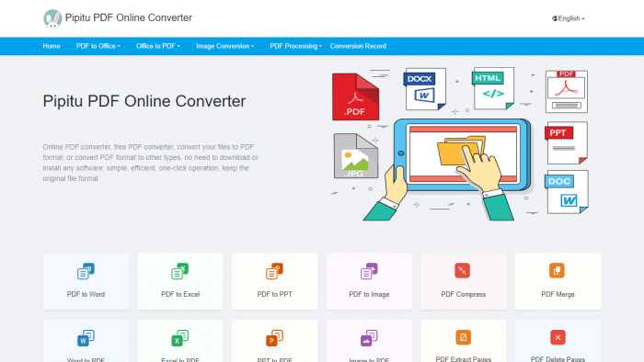Open the PDF Merge tool icon
This screenshot has width=644, height=362.
click(557, 270)
